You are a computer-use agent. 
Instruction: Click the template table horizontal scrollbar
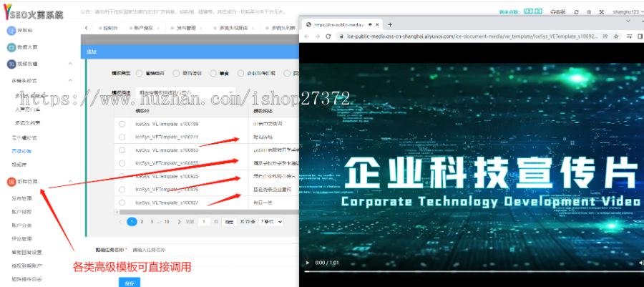point(208,212)
